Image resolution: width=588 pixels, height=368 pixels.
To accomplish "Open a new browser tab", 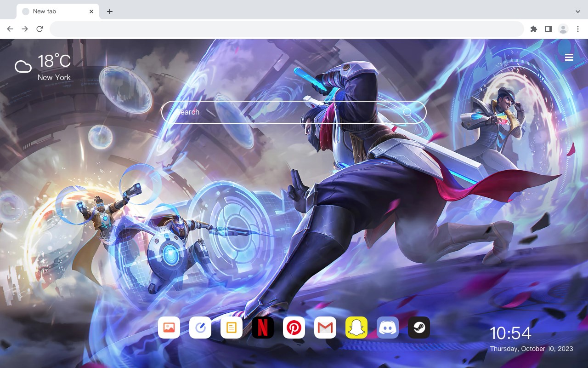I will [x=109, y=11].
